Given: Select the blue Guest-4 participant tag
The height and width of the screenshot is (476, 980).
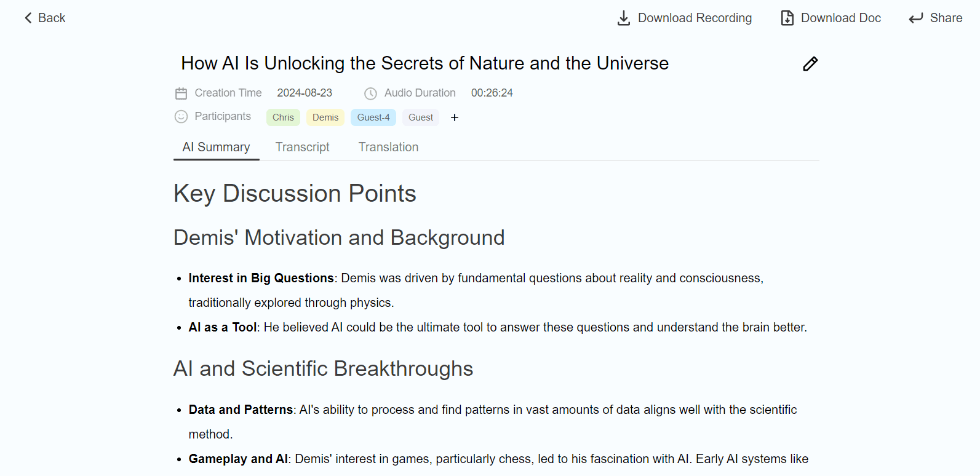Looking at the screenshot, I should (373, 117).
